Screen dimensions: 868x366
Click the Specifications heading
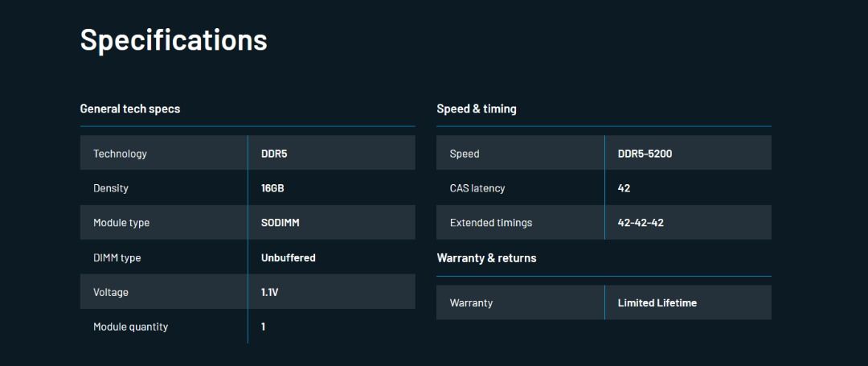pos(174,40)
